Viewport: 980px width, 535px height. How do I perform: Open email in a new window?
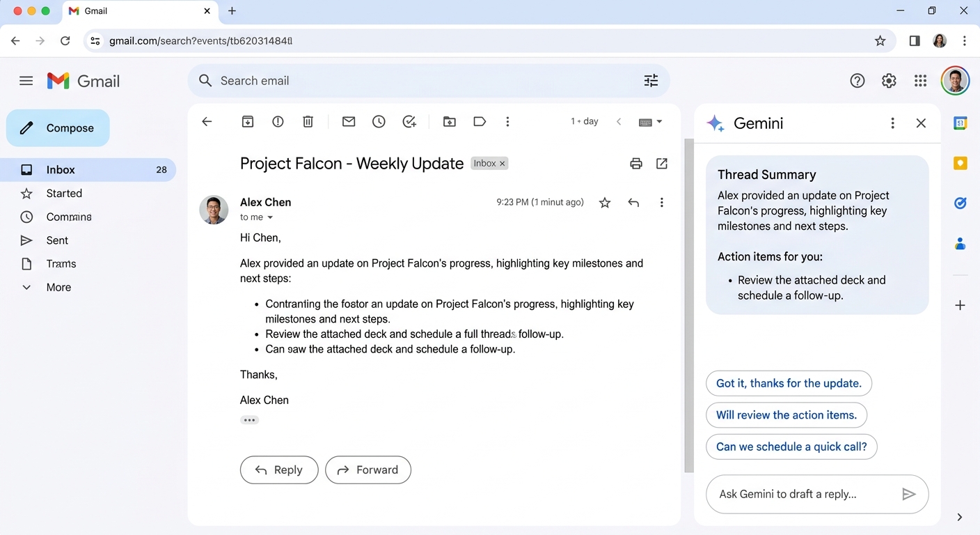(662, 164)
